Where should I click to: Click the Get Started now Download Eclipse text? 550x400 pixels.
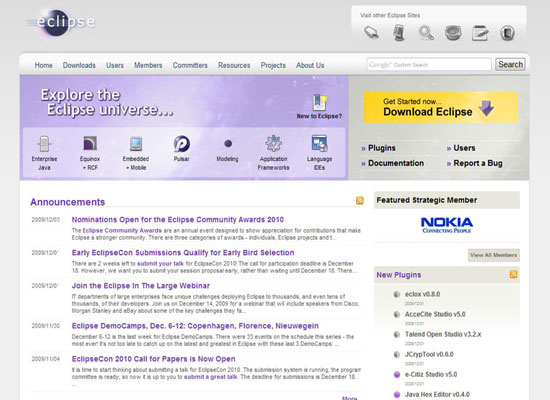pyautogui.click(x=428, y=107)
